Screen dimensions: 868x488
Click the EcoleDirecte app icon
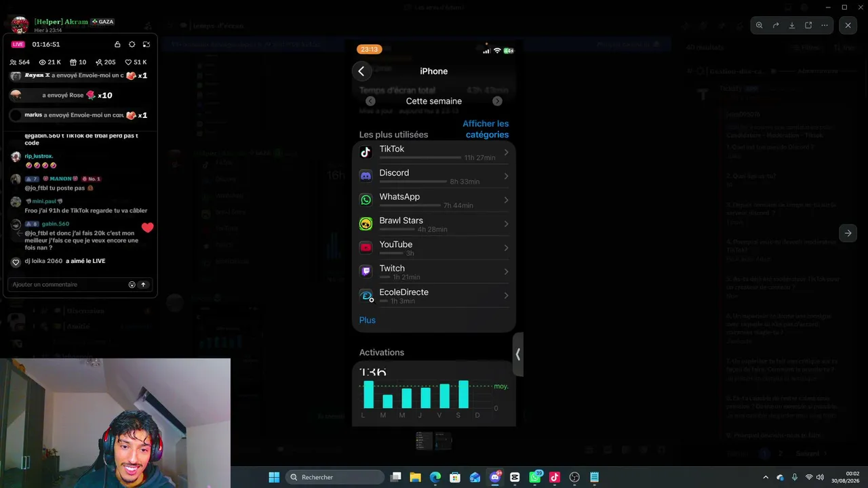(366, 296)
